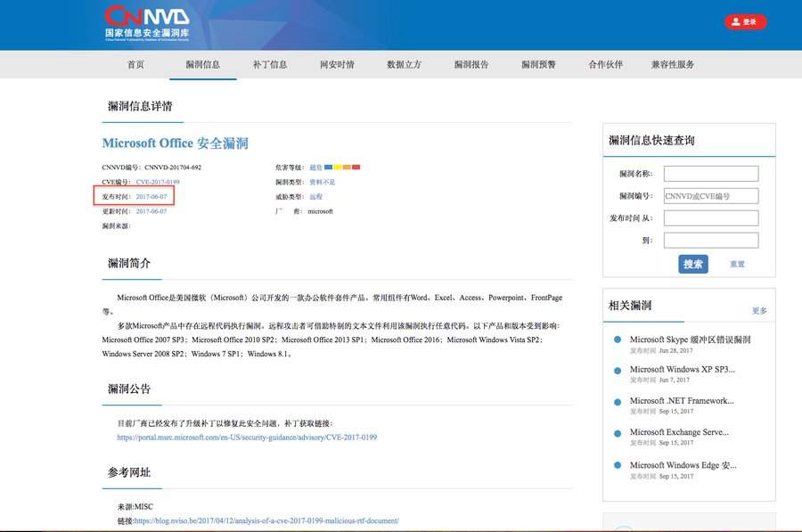Open the 漏洞信息 navigation tab

pyautogui.click(x=202, y=64)
